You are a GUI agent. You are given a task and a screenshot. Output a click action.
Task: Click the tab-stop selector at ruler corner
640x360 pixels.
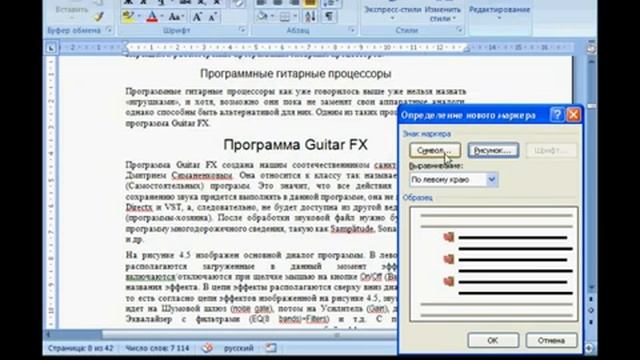(x=51, y=48)
